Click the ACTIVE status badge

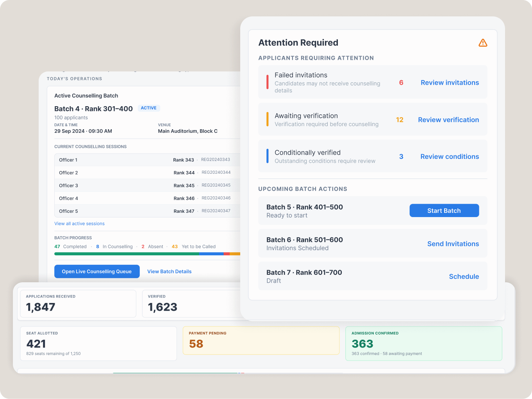coord(149,108)
